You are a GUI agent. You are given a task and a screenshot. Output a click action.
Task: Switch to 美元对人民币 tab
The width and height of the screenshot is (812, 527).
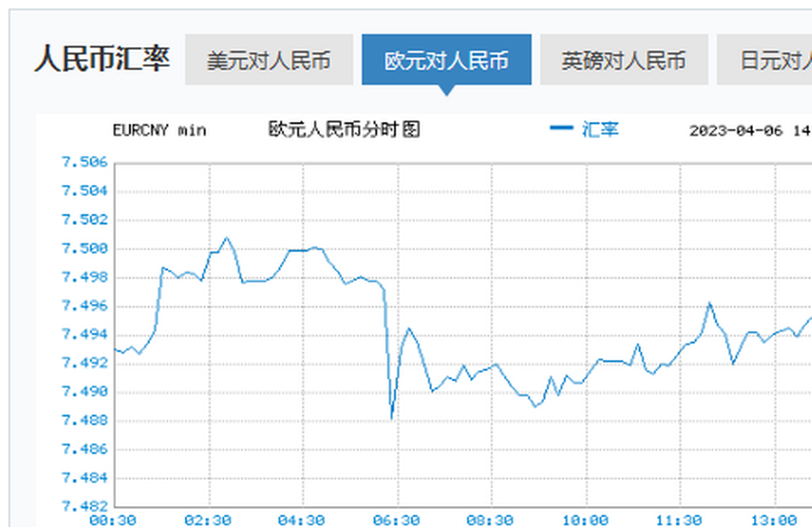click(269, 60)
